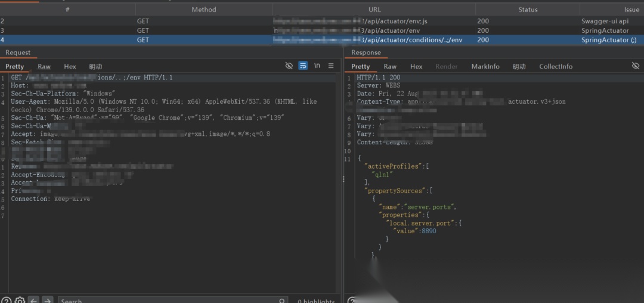Click the actuator.v3+json Content-Type text
Screen dimensions: 644x303
point(537,101)
